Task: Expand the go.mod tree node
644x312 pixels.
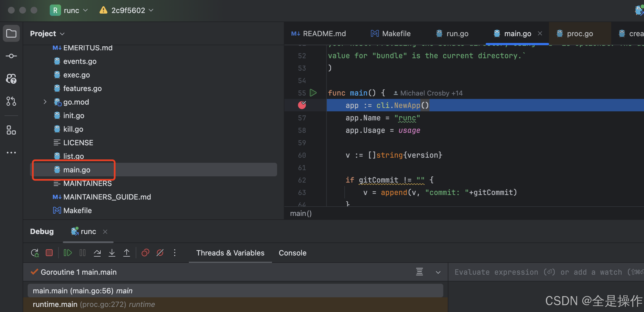Action: (45, 102)
